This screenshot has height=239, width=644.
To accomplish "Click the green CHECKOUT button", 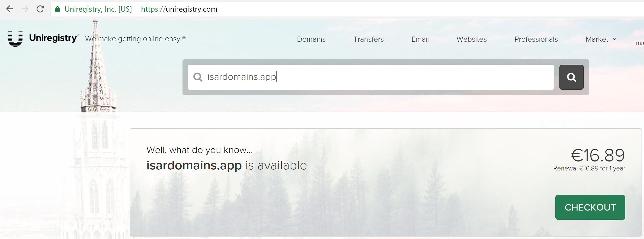I will point(590,207).
